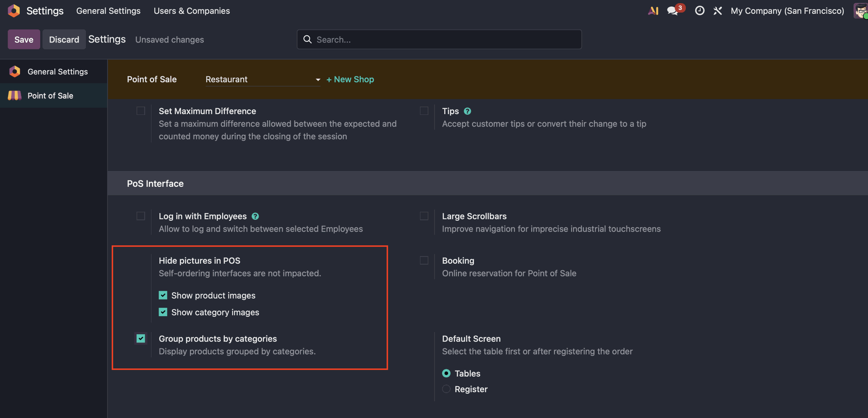
Task: Uncheck Show product images
Action: tap(163, 295)
